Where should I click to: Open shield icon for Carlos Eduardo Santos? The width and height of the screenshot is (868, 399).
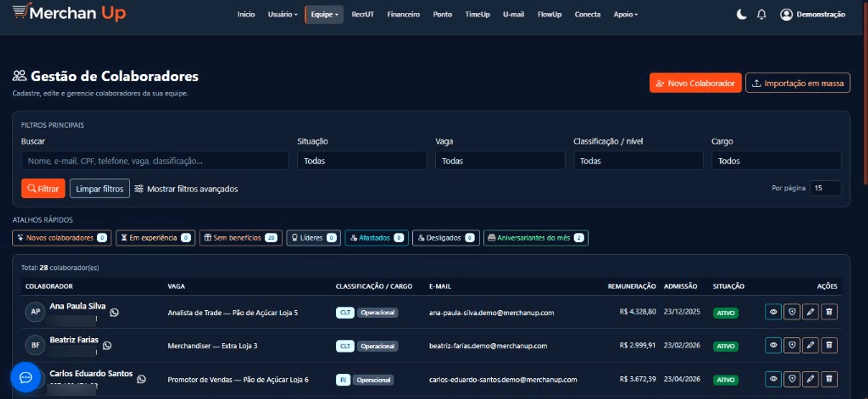click(792, 379)
